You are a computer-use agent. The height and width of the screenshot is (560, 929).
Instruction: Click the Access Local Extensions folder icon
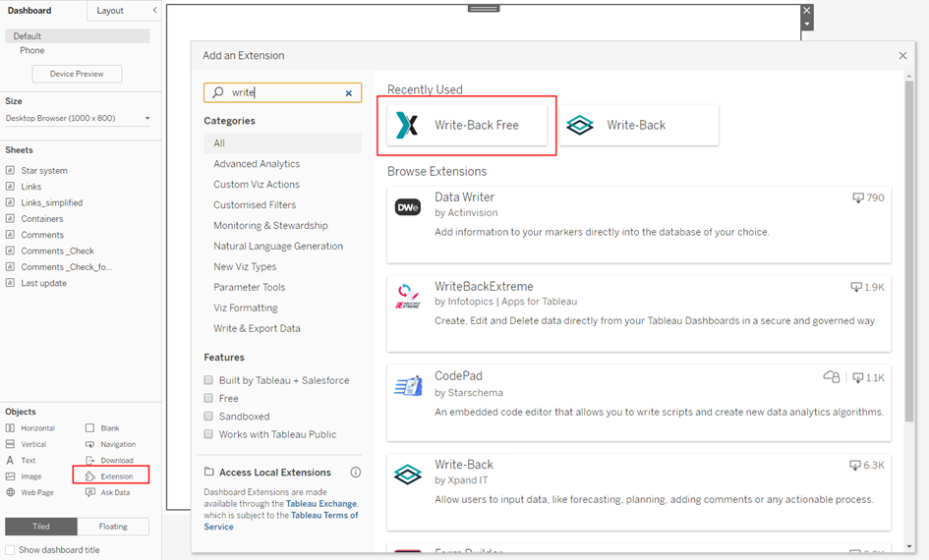tap(208, 472)
